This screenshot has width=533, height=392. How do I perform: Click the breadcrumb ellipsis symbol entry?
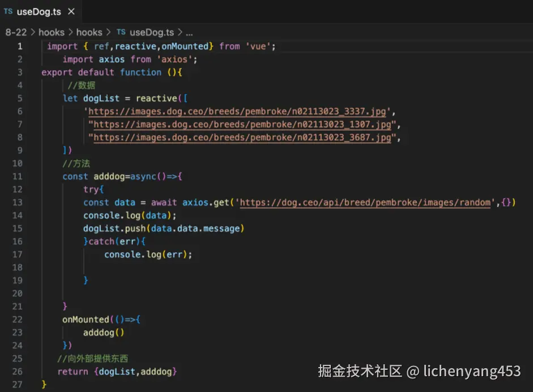tap(189, 33)
